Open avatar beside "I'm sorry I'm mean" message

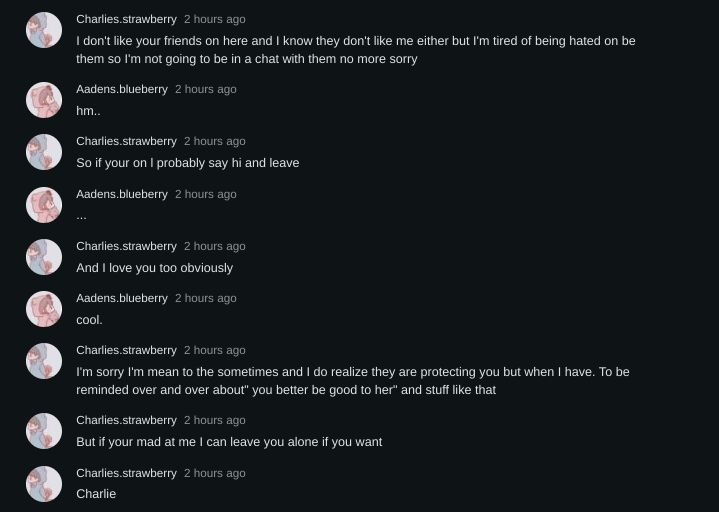44,361
